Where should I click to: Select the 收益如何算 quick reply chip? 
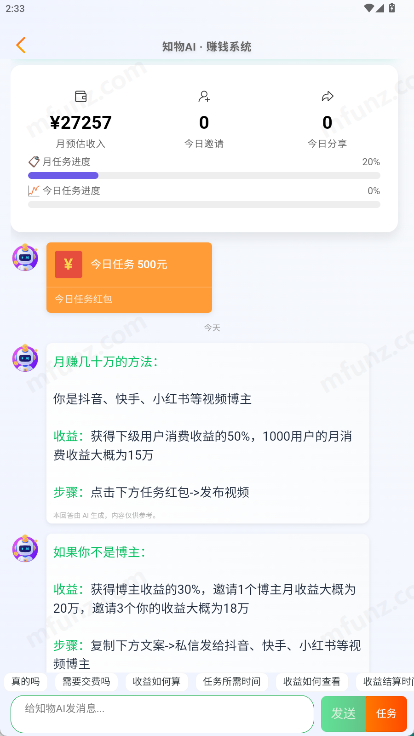click(156, 682)
